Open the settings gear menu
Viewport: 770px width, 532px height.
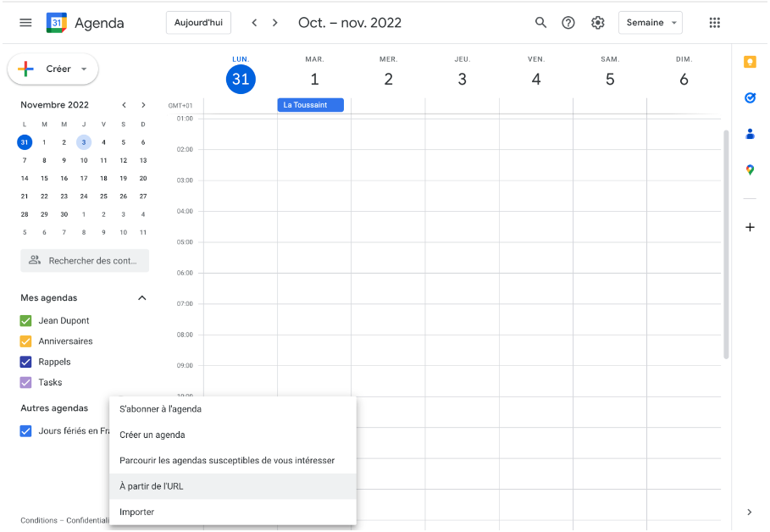coord(598,23)
